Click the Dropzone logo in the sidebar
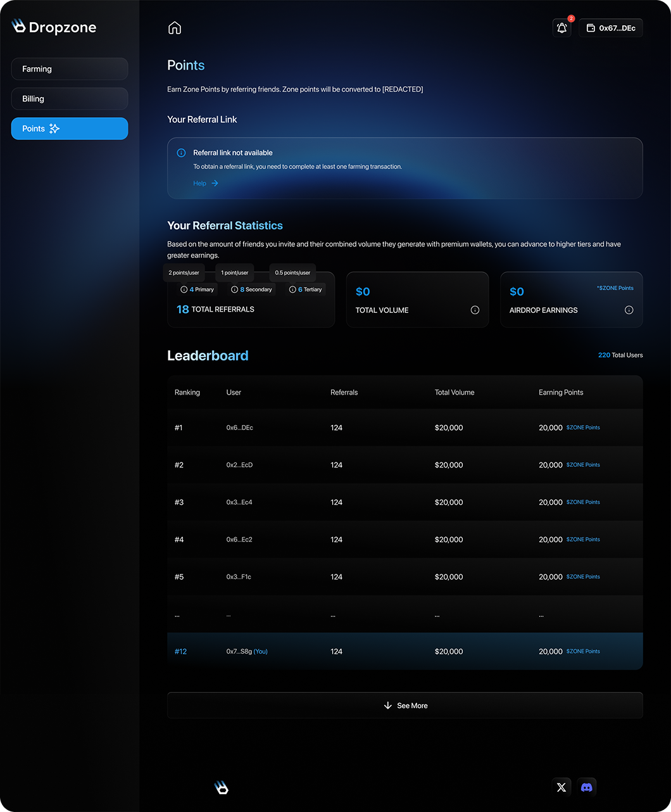The image size is (671, 812). tap(54, 27)
